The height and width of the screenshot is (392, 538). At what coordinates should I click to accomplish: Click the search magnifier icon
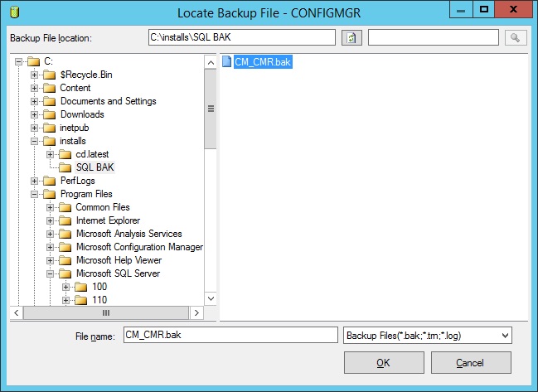tap(515, 38)
